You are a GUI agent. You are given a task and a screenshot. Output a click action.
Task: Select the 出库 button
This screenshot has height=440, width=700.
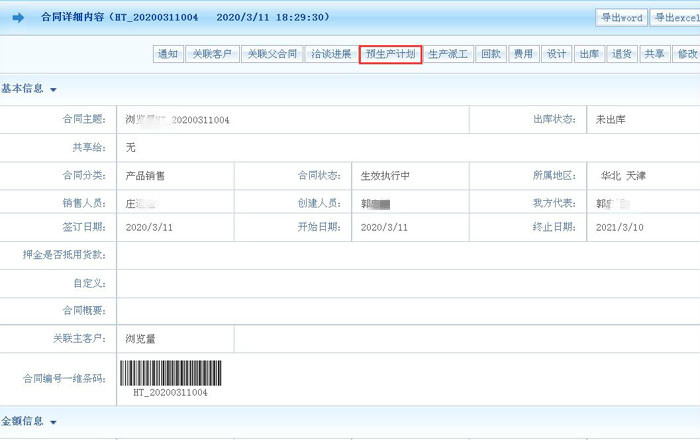pyautogui.click(x=589, y=54)
